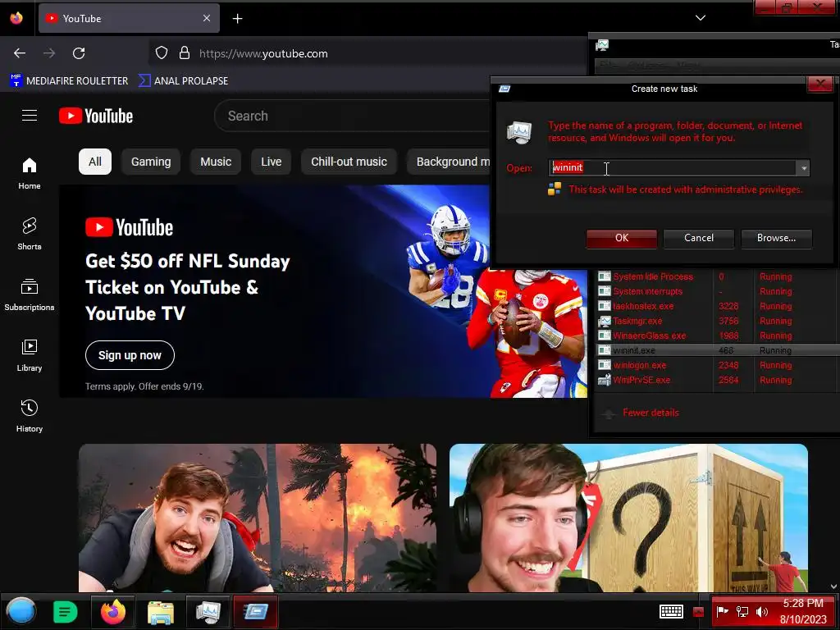Screen dimensions: 840x630
Task: Click the browser forward arrow
Action: click(x=49, y=53)
